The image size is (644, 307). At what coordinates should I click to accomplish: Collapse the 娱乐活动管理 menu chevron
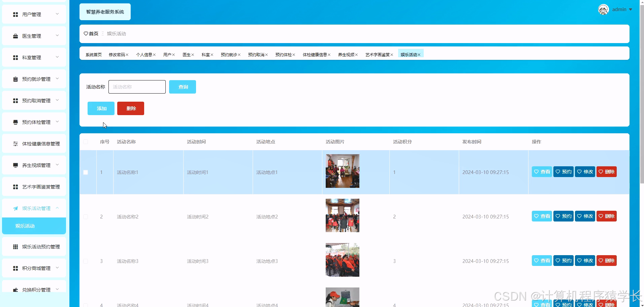[57, 208]
